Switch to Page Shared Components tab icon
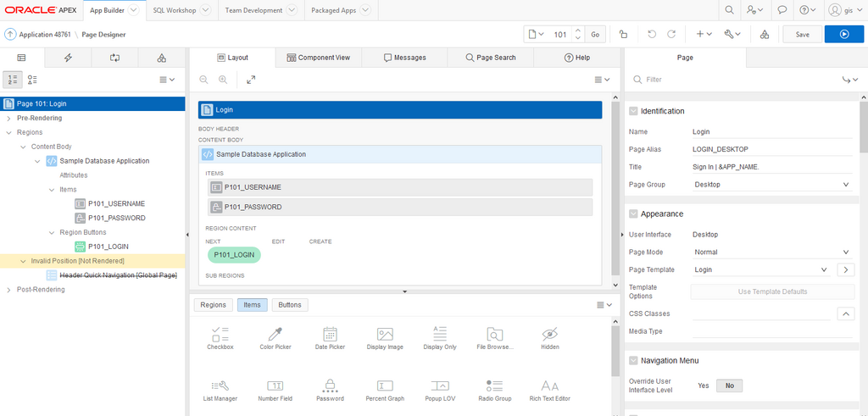868x416 pixels. (161, 58)
